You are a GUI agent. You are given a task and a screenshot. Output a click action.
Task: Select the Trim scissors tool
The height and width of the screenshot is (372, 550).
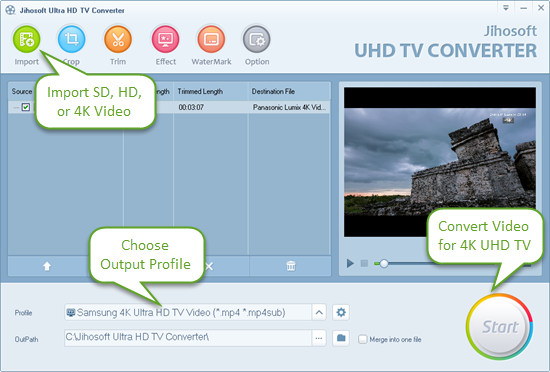click(118, 39)
